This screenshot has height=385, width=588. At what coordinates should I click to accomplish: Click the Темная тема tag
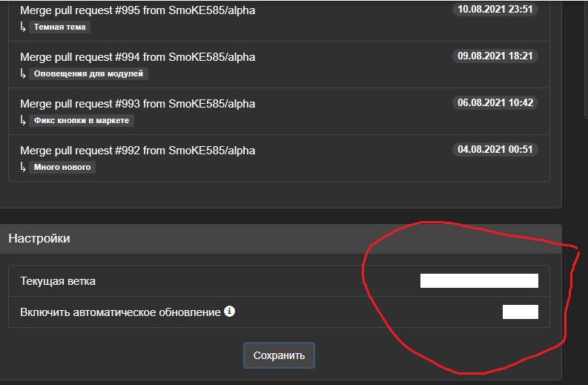[59, 27]
